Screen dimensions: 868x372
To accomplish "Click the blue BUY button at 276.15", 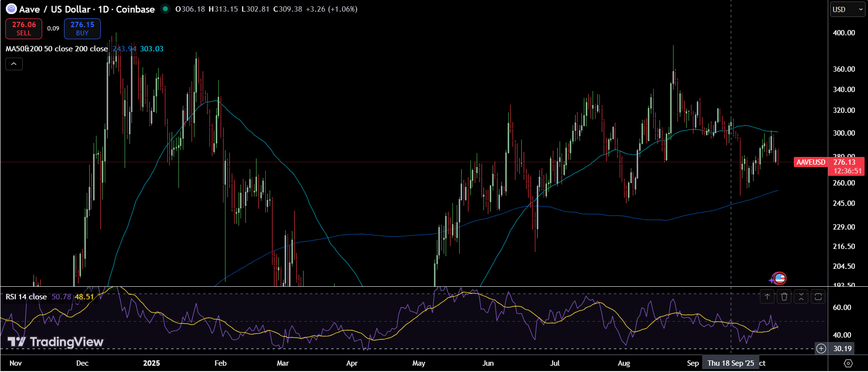I will tap(82, 29).
